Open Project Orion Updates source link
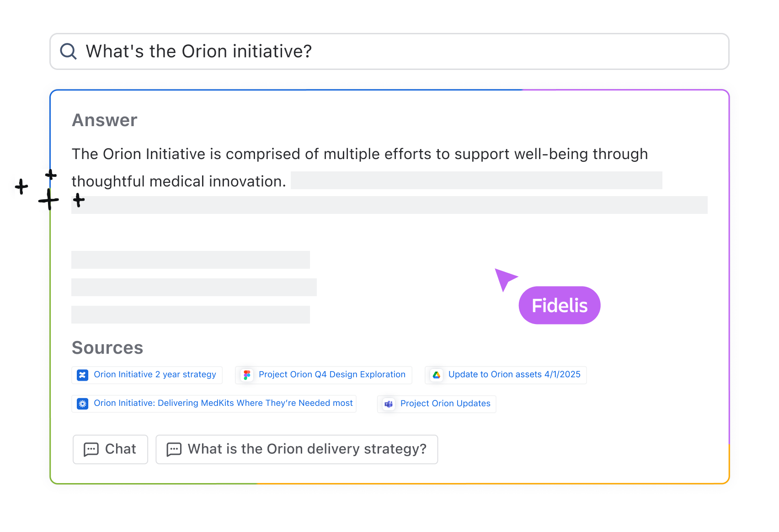 (x=445, y=404)
